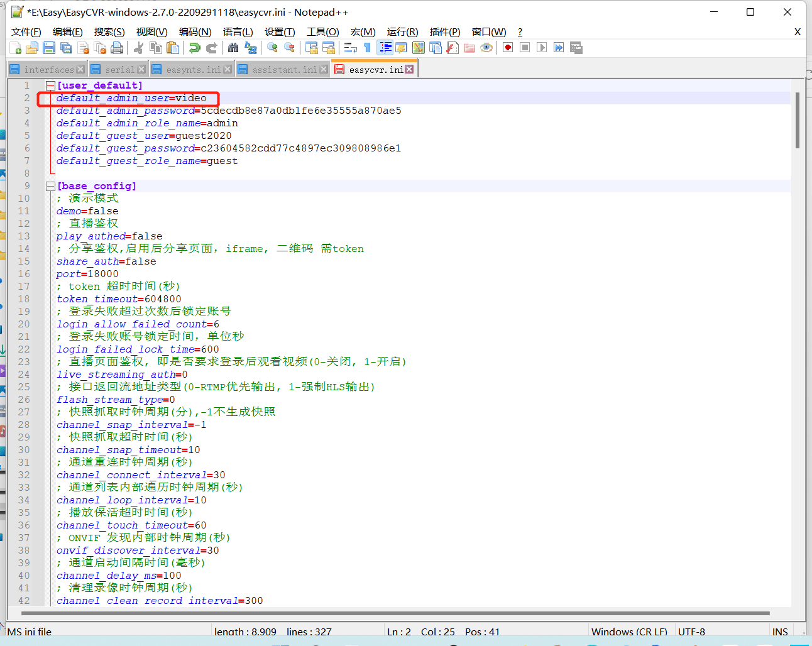Click the horizontal scrollbar at editor bottom
812x646 pixels.
tap(396, 613)
